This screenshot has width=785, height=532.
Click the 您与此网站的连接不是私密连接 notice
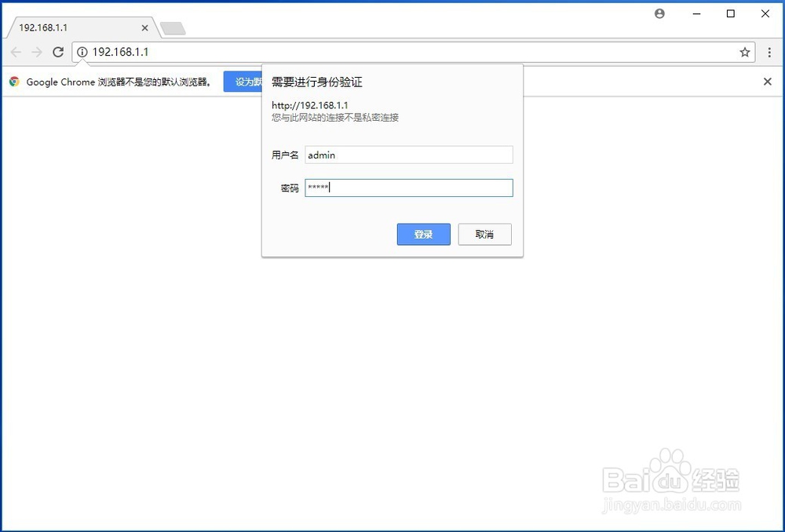coord(335,118)
